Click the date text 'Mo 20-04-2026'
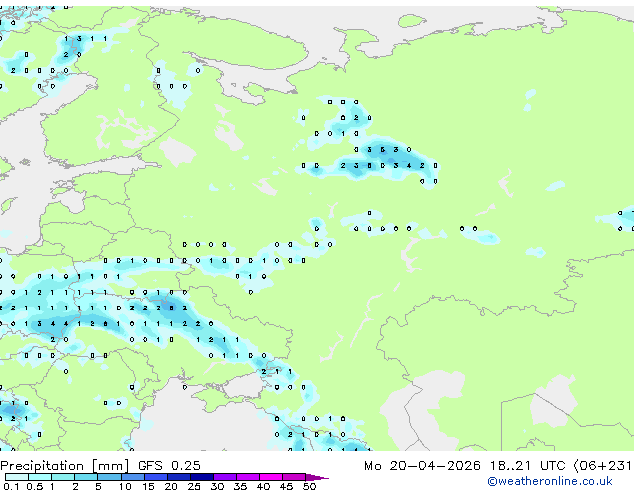 (422, 466)
